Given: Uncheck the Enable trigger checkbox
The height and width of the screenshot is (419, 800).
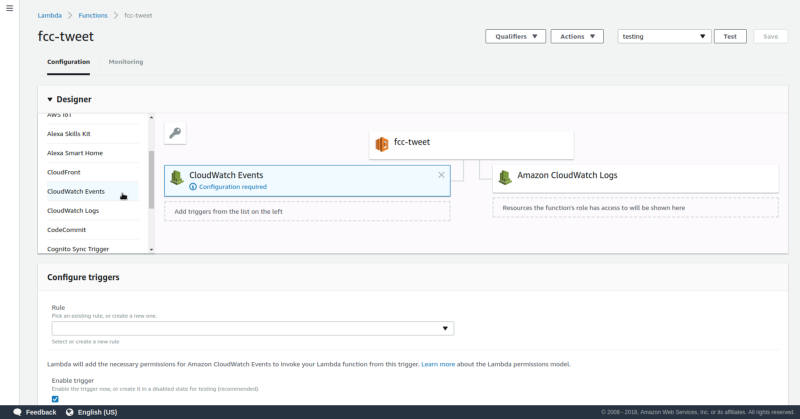Looking at the screenshot, I should pyautogui.click(x=55, y=399).
